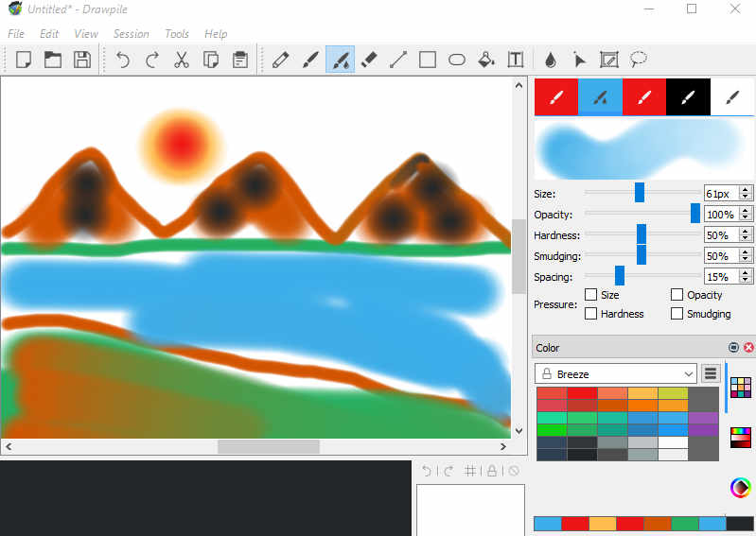Select the Freeform lasso selection tool
Image resolution: width=756 pixels, height=536 pixels.
(x=639, y=61)
